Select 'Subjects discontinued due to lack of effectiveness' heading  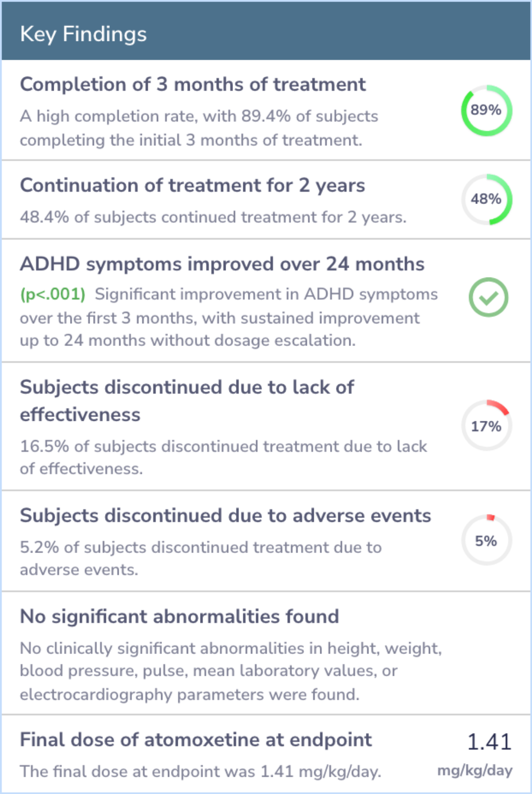pos(187,401)
